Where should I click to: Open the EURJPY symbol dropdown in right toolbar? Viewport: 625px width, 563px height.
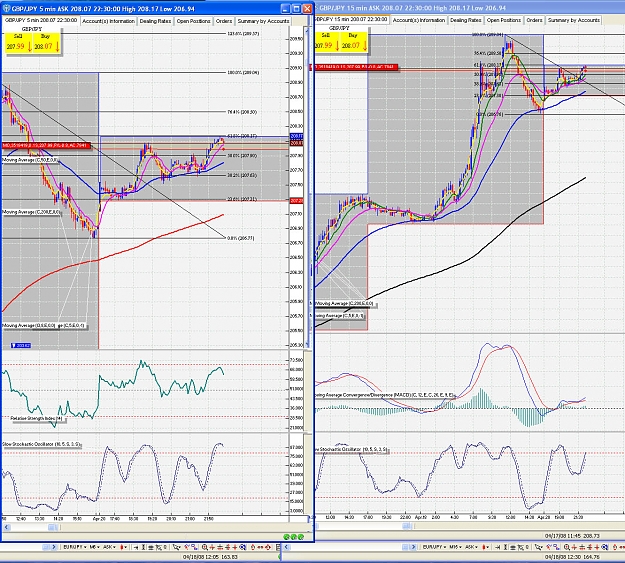(434, 547)
